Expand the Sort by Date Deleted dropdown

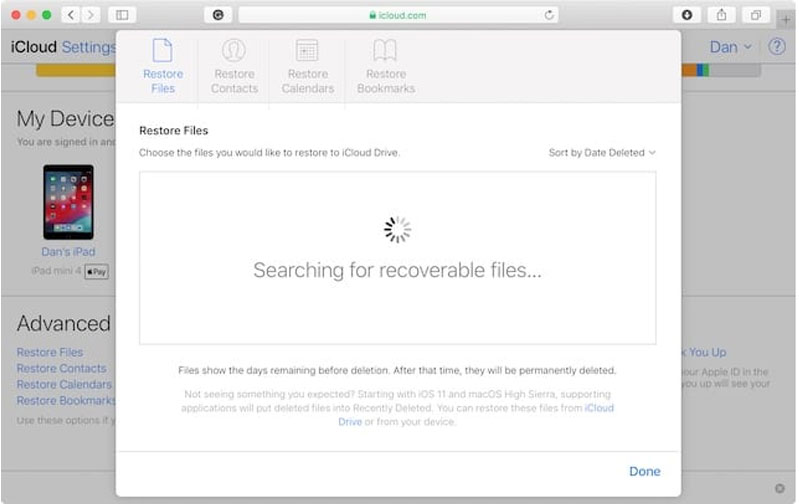click(602, 153)
